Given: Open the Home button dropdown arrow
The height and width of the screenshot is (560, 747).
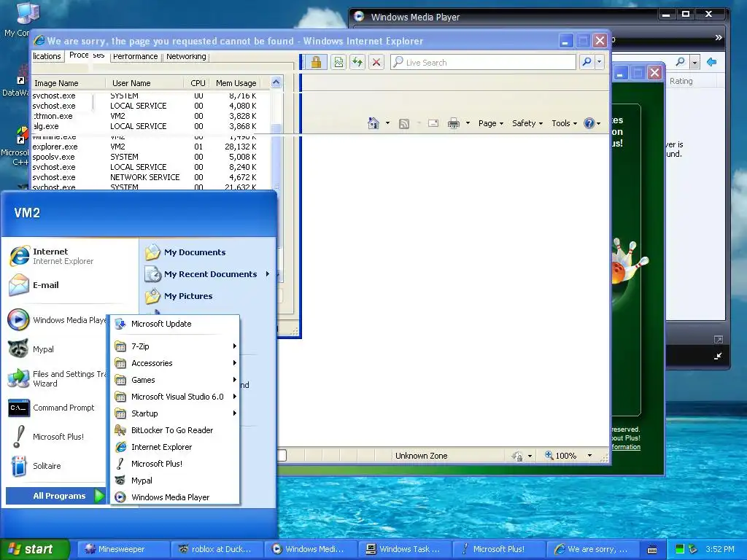Looking at the screenshot, I should click(387, 123).
